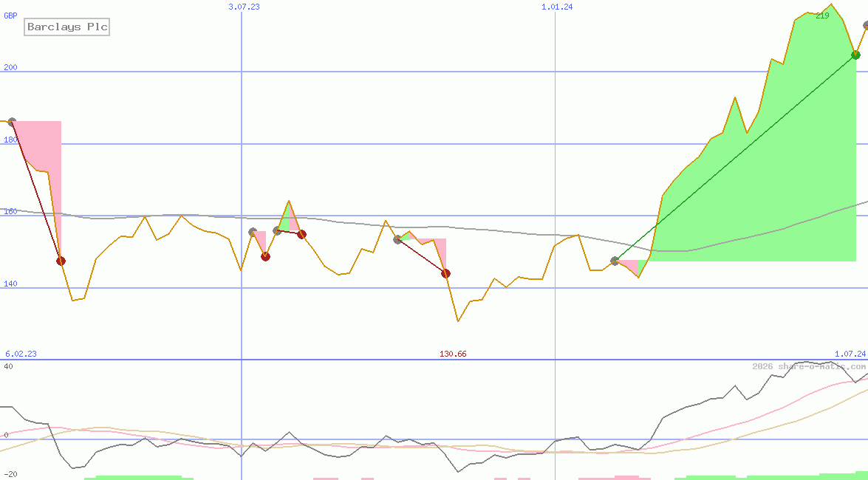Click the gray marker at the November trend start
This screenshot has height=480, width=868.
[x=615, y=260]
